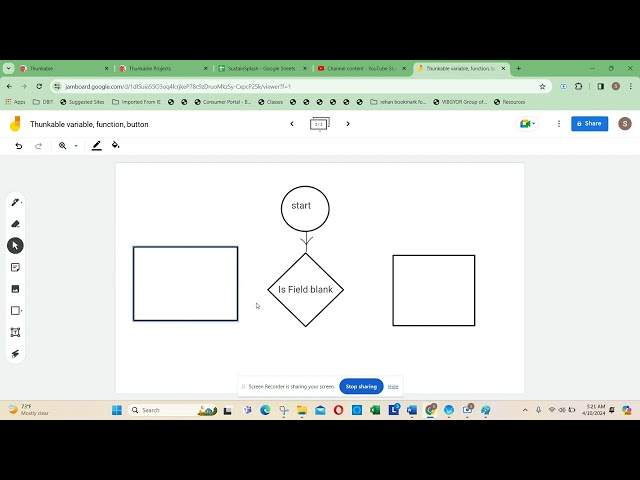Switch to the Thunkable Projects tab

point(163,69)
